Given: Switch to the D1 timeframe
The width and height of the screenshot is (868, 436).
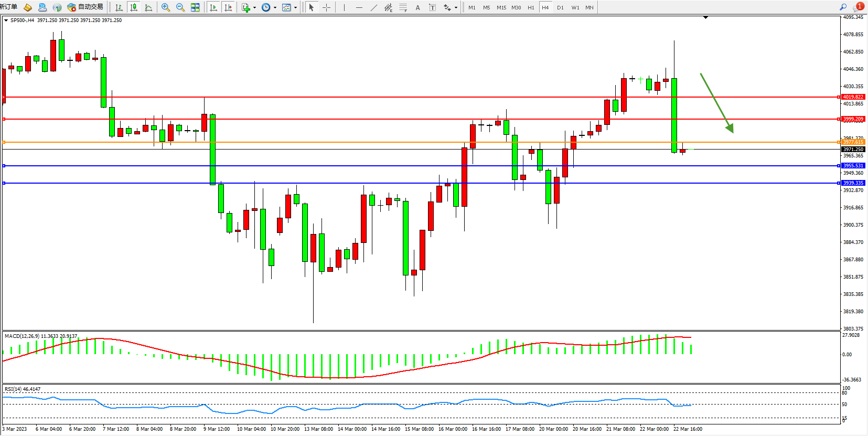Looking at the screenshot, I should (560, 7).
